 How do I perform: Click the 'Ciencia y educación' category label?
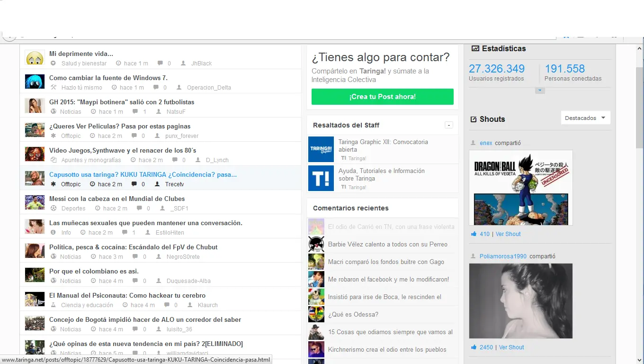(x=87, y=305)
